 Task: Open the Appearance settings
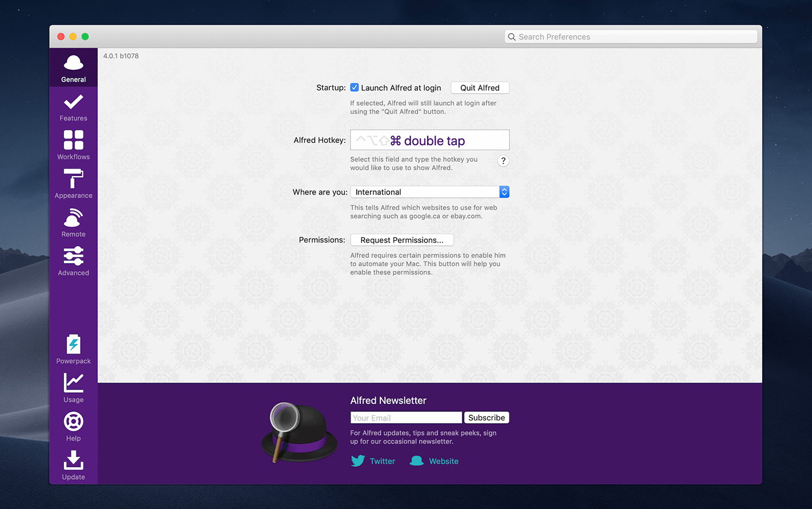coord(73,184)
